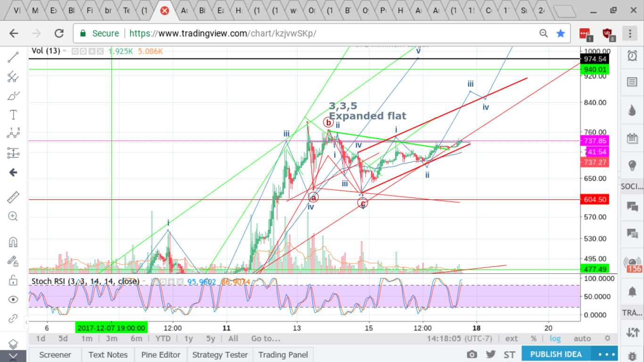
Task: Set the time range to 5d
Action: [63, 338]
